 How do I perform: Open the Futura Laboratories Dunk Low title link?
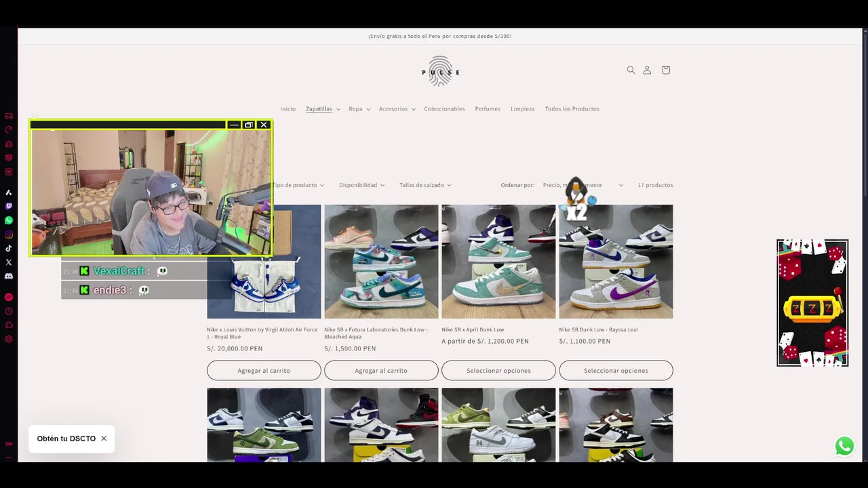point(376,333)
